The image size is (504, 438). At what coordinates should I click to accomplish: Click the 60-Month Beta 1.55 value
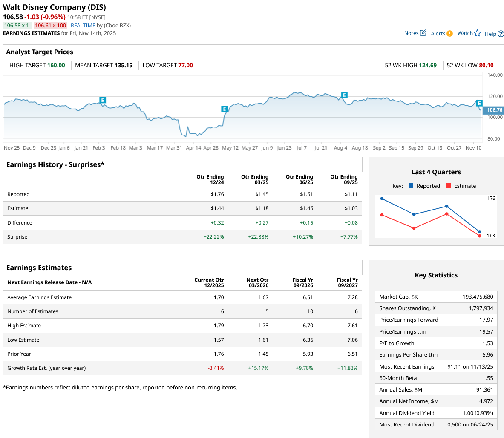(488, 378)
